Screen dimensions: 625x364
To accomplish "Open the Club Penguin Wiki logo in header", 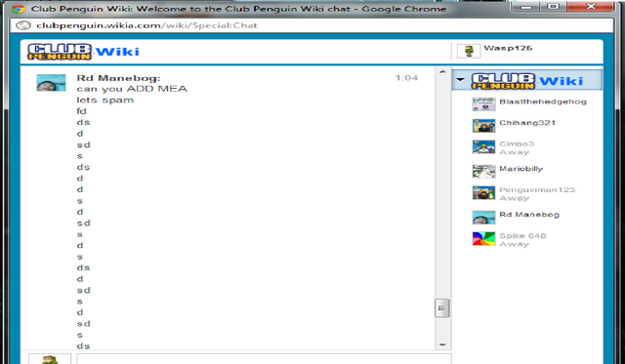I will (x=83, y=52).
